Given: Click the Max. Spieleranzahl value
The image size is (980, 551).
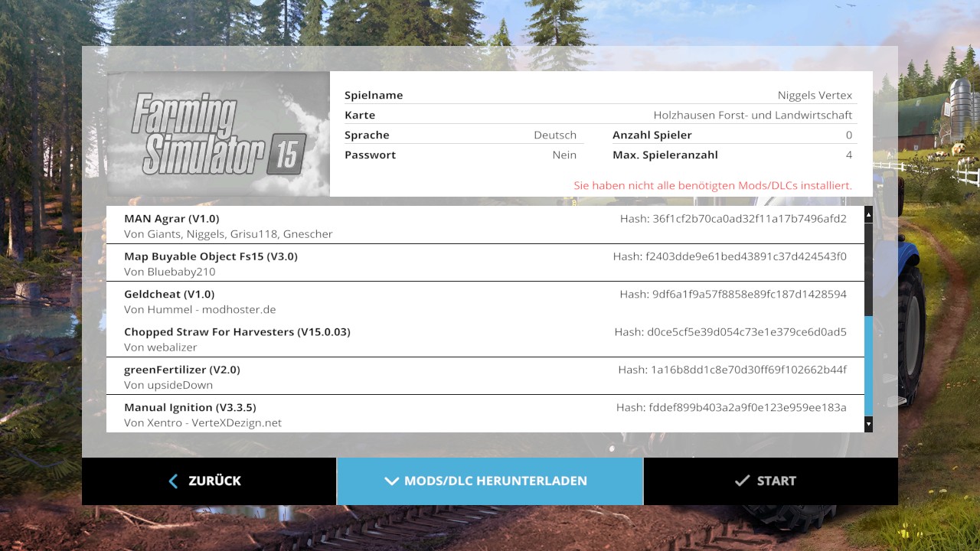Looking at the screenshot, I should tap(848, 155).
